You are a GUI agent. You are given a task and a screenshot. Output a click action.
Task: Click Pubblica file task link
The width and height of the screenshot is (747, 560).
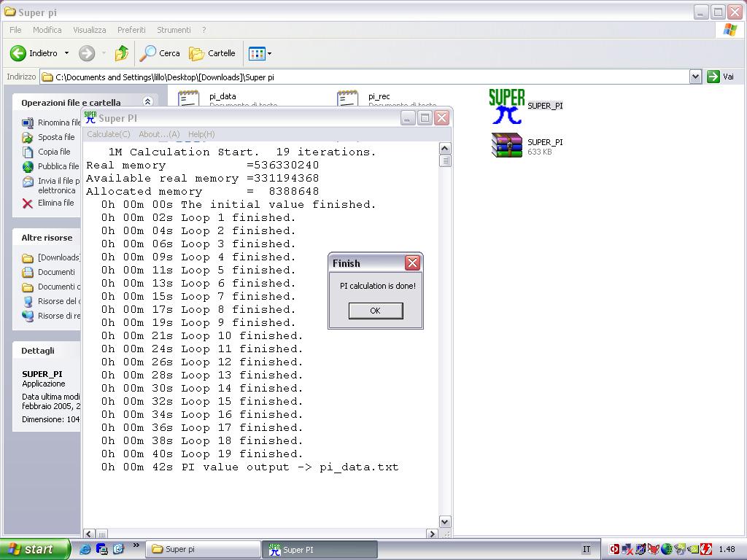pyautogui.click(x=58, y=166)
